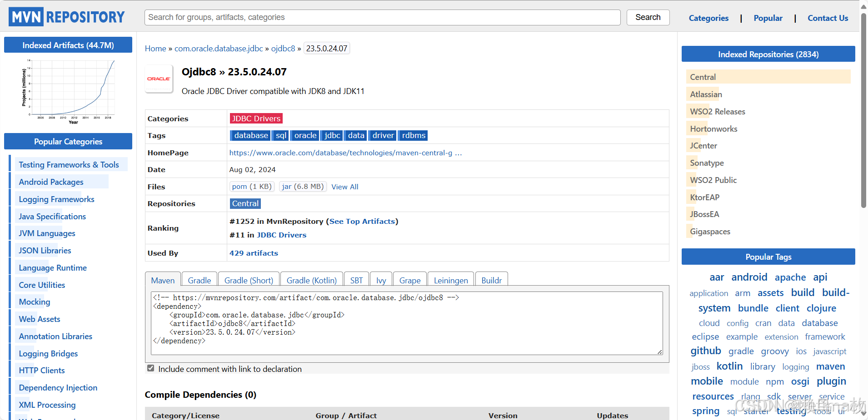Click the Oracle artifact logo thumbnail
The width and height of the screenshot is (868, 420).
159,79
